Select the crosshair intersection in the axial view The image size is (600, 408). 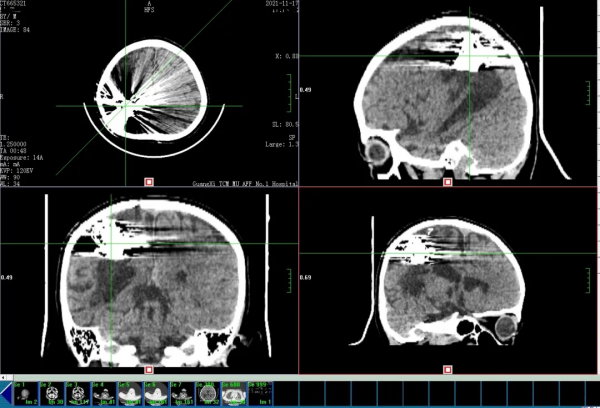pyautogui.click(x=125, y=105)
